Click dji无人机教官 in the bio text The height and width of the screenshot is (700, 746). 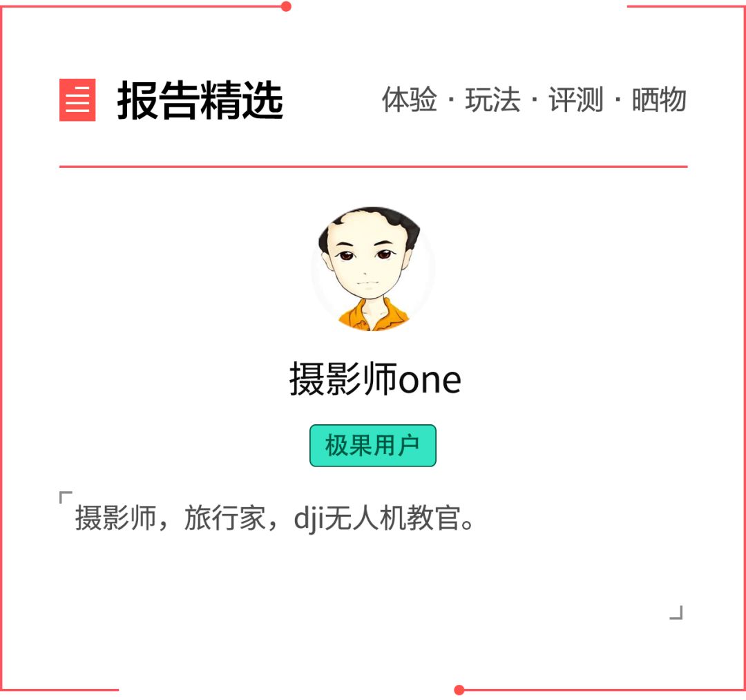(x=377, y=518)
